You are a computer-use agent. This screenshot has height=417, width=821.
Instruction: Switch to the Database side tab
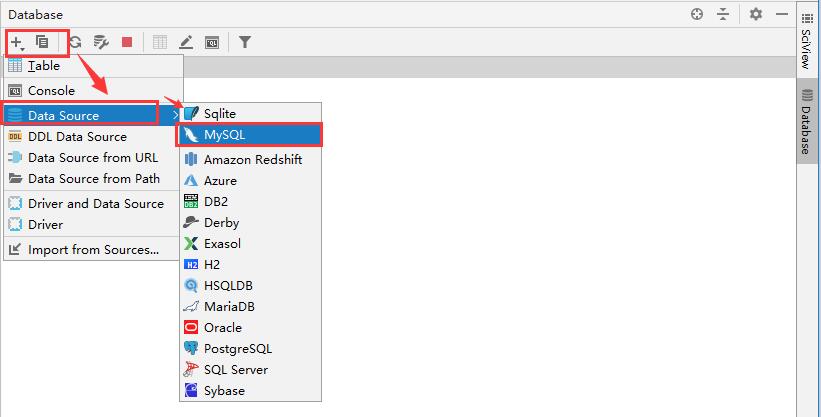pyautogui.click(x=807, y=122)
